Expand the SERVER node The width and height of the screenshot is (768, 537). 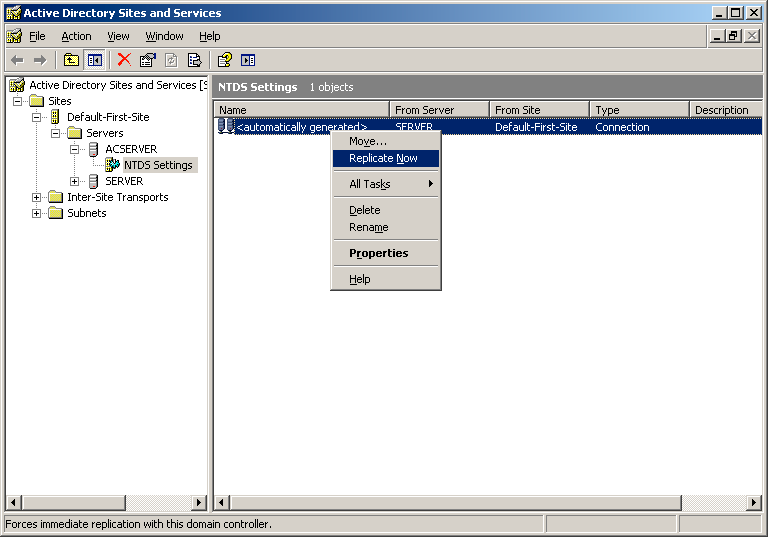point(74,181)
